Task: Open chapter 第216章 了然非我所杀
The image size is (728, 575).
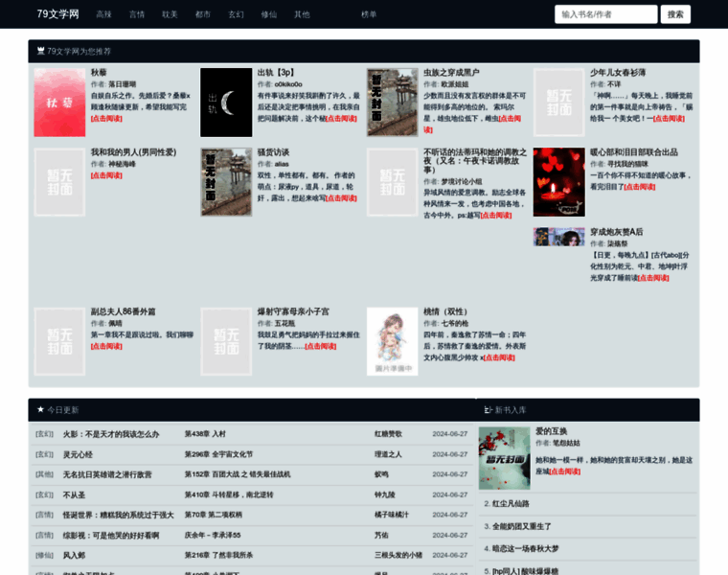Action: click(x=218, y=555)
